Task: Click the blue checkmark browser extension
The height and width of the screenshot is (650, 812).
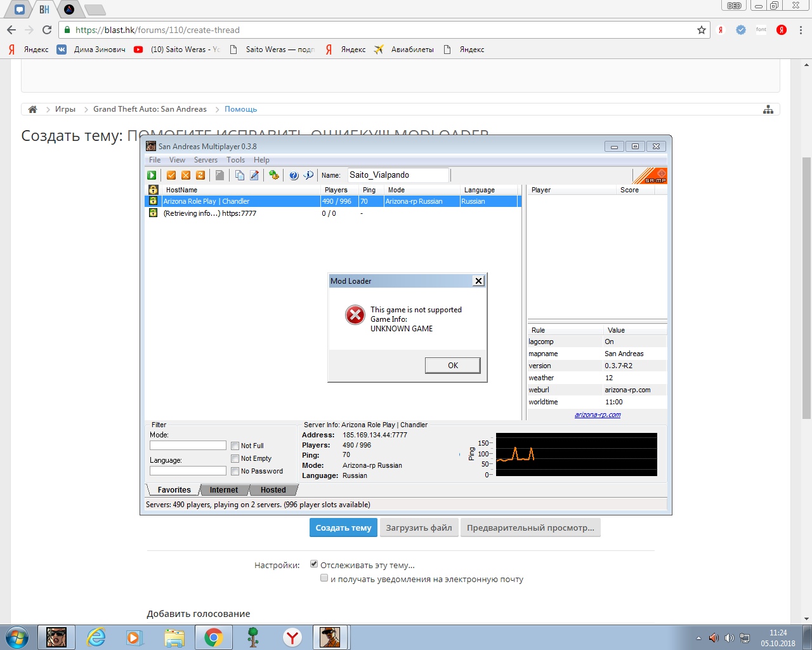Action: 741,30
